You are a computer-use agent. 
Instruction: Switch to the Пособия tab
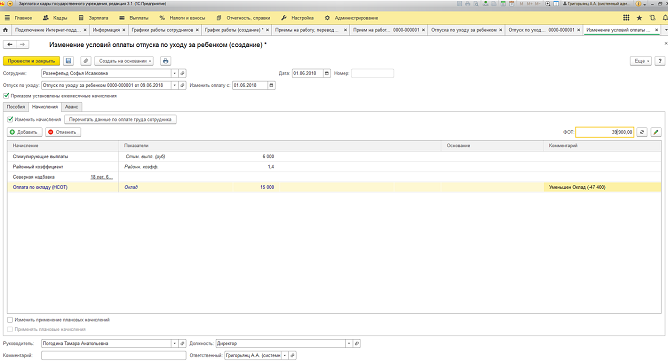pos(16,107)
